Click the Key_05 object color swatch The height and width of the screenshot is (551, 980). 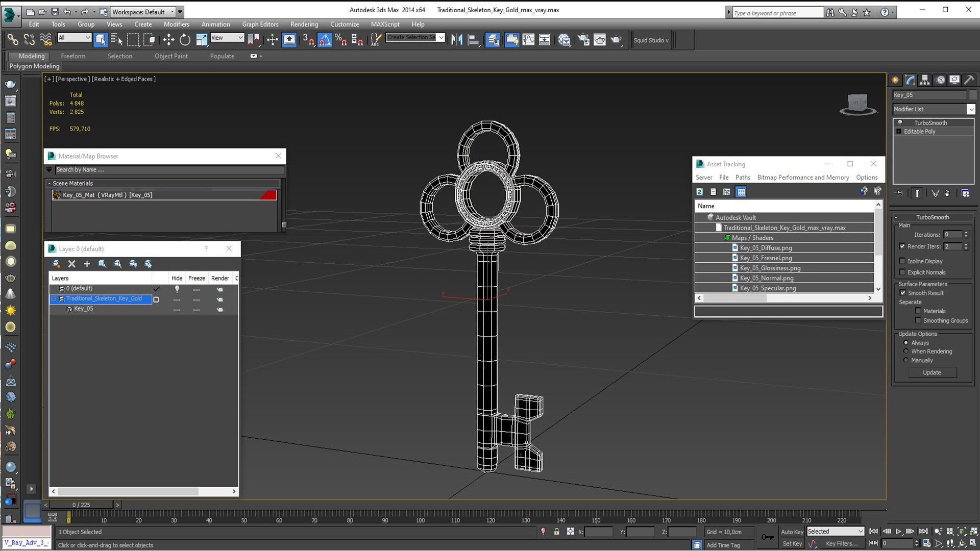point(973,95)
